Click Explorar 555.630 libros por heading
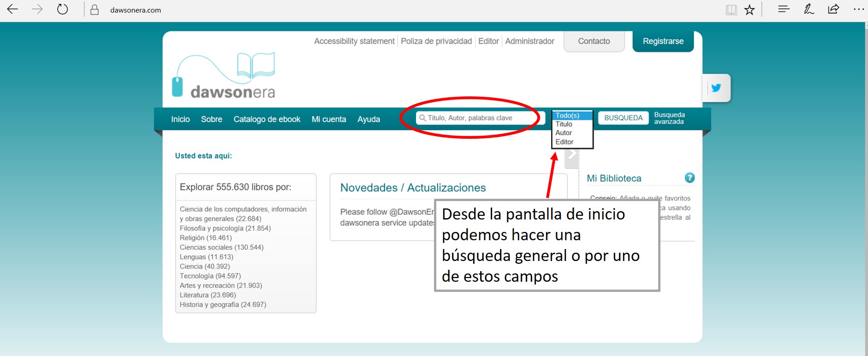This screenshot has width=868, height=356. coord(235,187)
